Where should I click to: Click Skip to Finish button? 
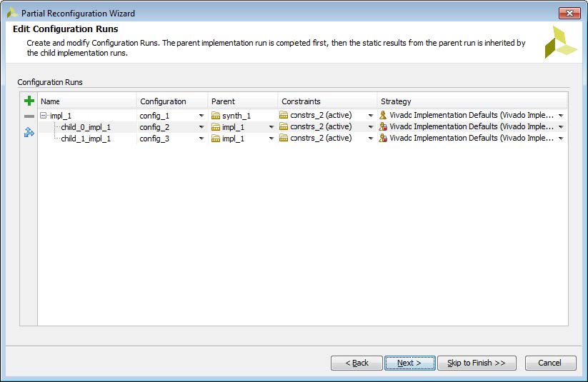tap(477, 363)
